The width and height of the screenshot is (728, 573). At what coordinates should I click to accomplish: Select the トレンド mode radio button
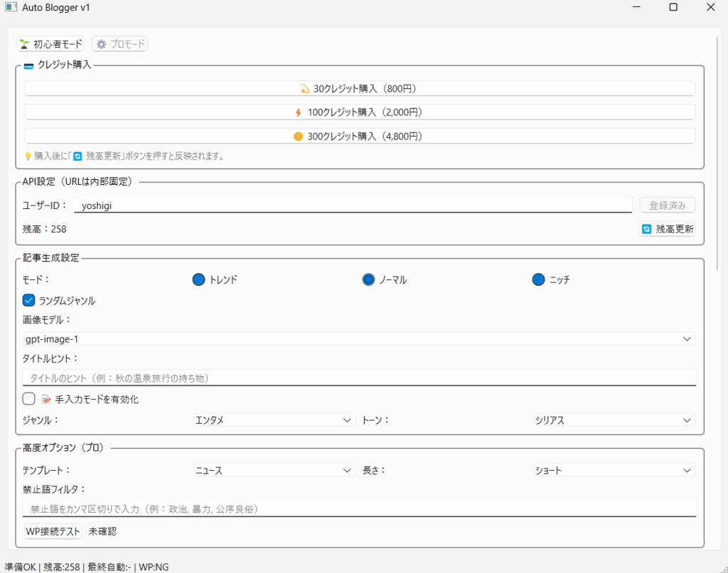coord(198,279)
